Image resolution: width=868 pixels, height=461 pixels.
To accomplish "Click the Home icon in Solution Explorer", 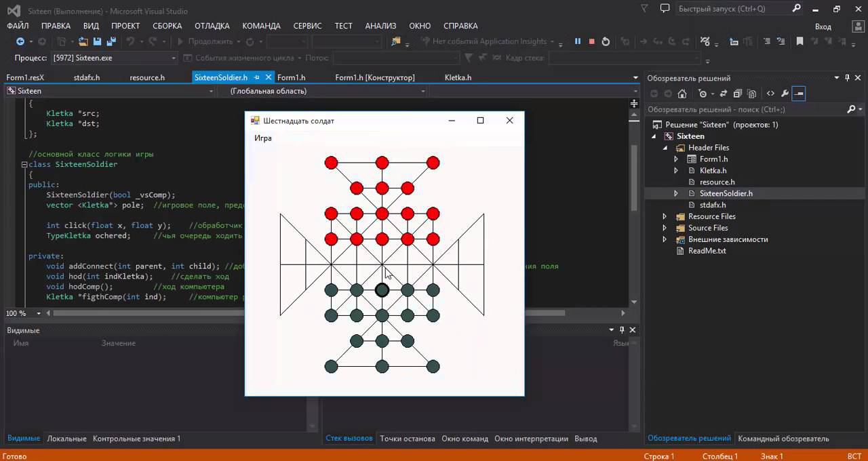I will pyautogui.click(x=682, y=94).
